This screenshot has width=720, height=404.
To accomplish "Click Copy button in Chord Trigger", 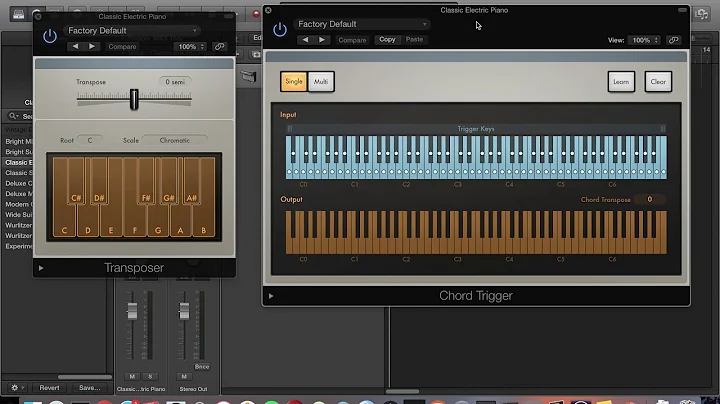I will 387,39.
